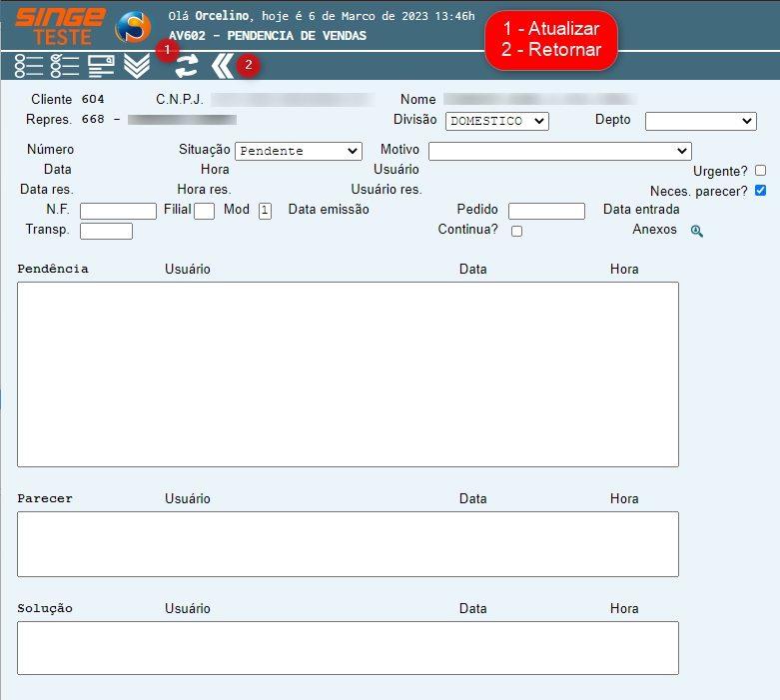Viewport: 780px width, 700px height.
Task: Open Anexos with the magnifier icon
Action: coord(697,231)
